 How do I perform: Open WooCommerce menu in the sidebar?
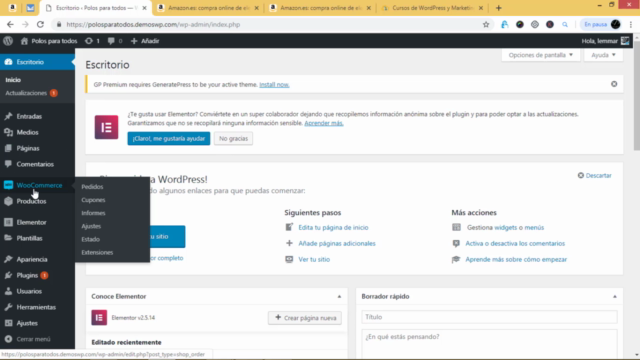[x=39, y=185]
